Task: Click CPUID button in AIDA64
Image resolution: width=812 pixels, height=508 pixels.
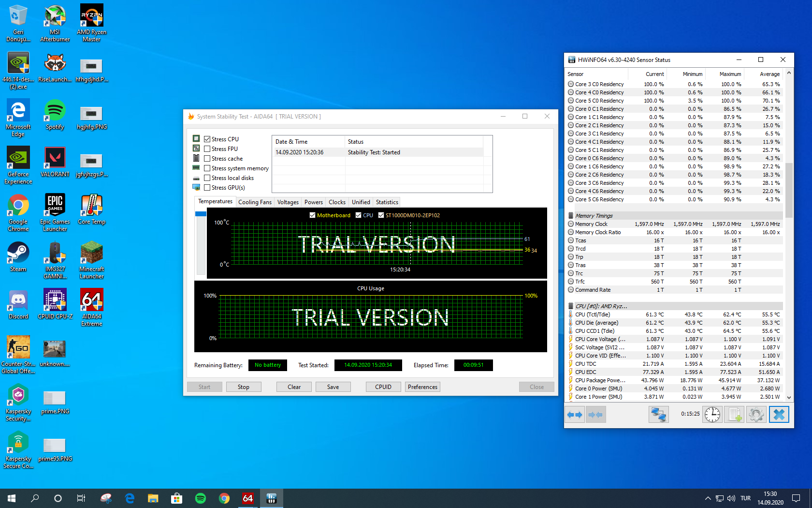Action: coord(383,387)
